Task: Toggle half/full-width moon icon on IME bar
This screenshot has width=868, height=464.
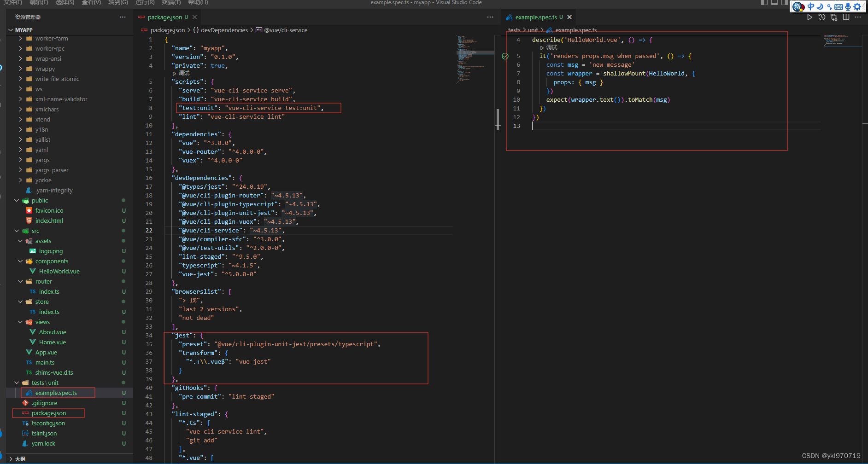Action: tap(820, 6)
